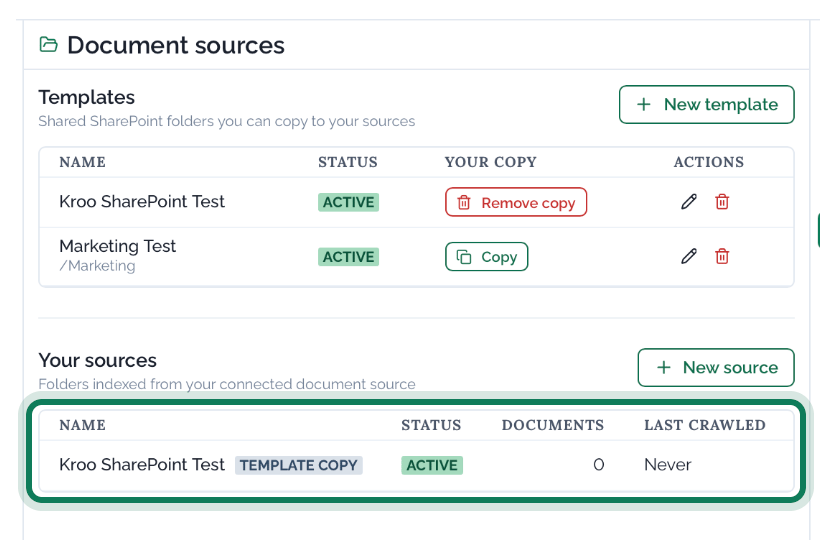The height and width of the screenshot is (540, 820).
Task: Select Kroo SharePoint Test in Templates table
Action: pyautogui.click(x=142, y=202)
